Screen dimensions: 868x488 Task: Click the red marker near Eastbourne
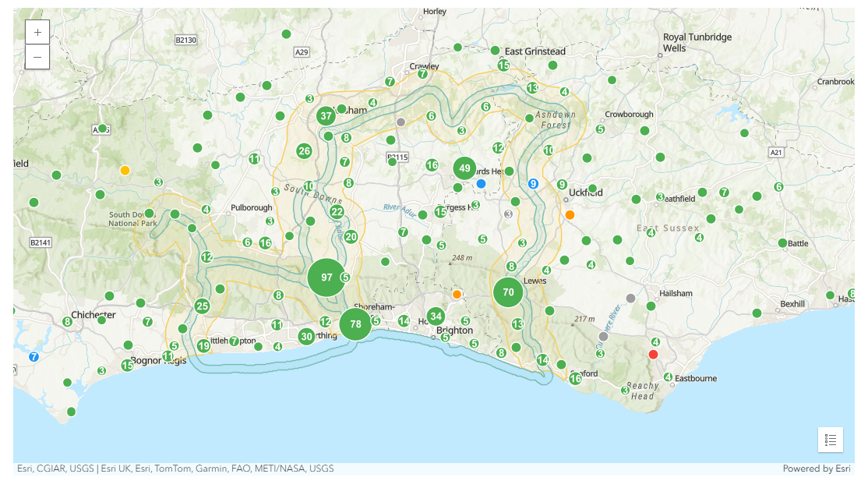653,355
